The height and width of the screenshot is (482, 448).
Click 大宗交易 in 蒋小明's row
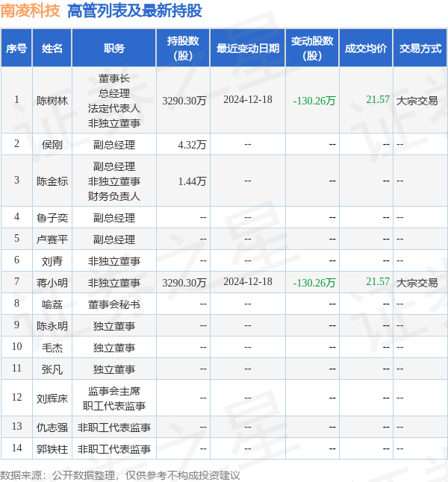pyautogui.click(x=417, y=283)
